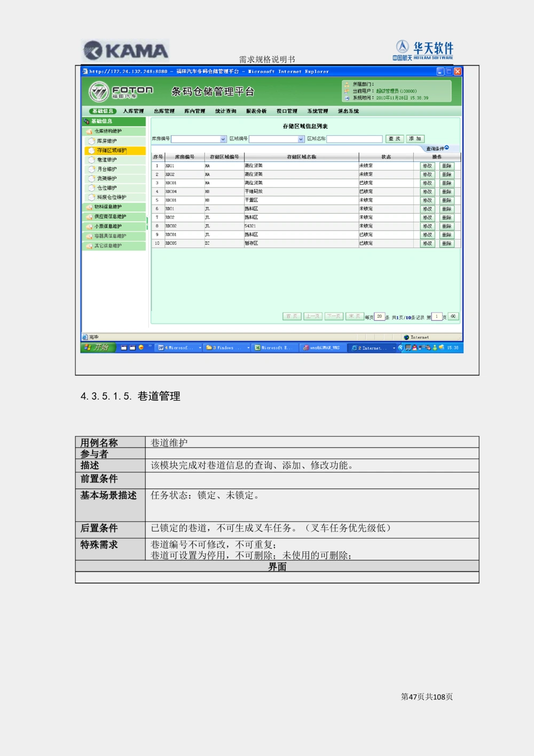Click the 添加 add button
Viewport: 534px width, 756px height.
click(415, 138)
